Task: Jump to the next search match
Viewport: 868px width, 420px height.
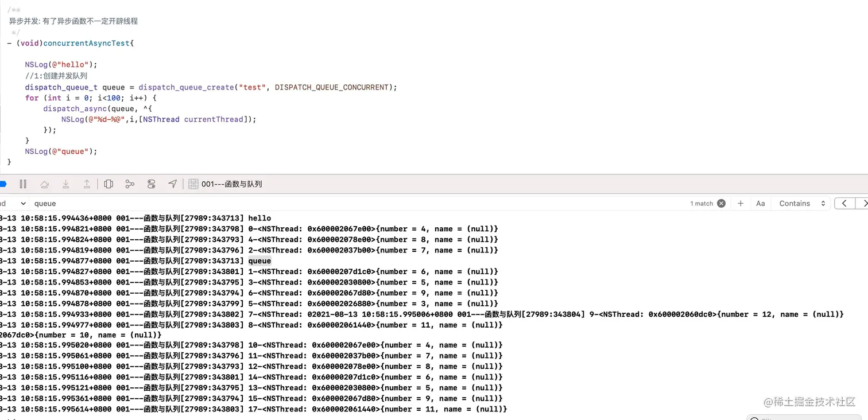Action: tap(865, 203)
